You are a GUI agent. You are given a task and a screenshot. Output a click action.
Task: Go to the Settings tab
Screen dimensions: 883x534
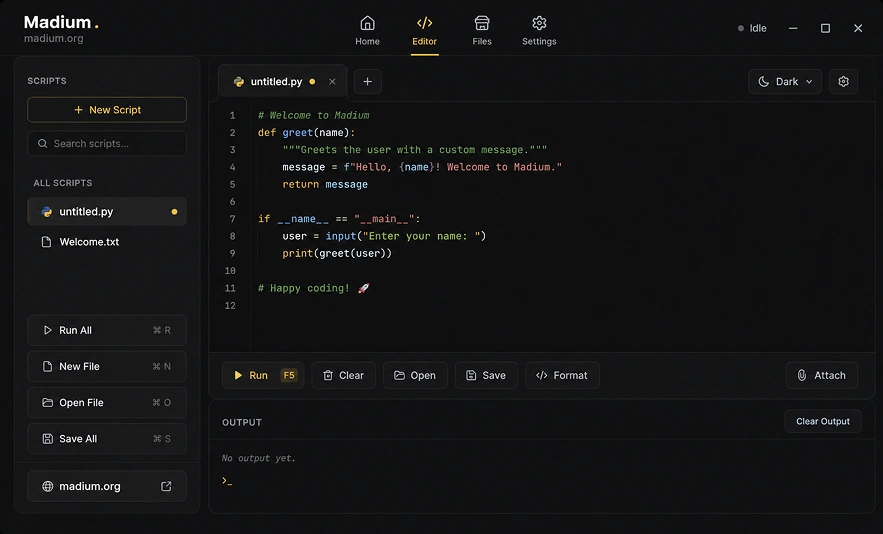(539, 31)
